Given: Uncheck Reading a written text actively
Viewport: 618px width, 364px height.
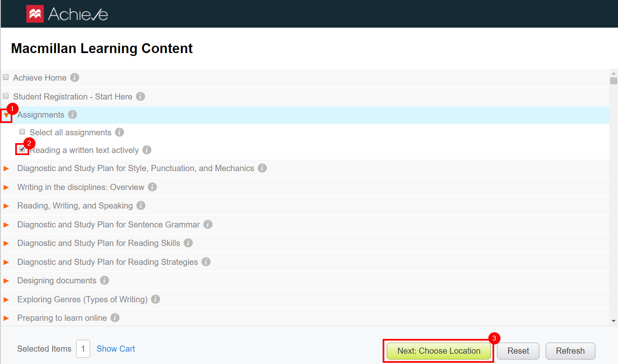Looking at the screenshot, I should [x=22, y=149].
